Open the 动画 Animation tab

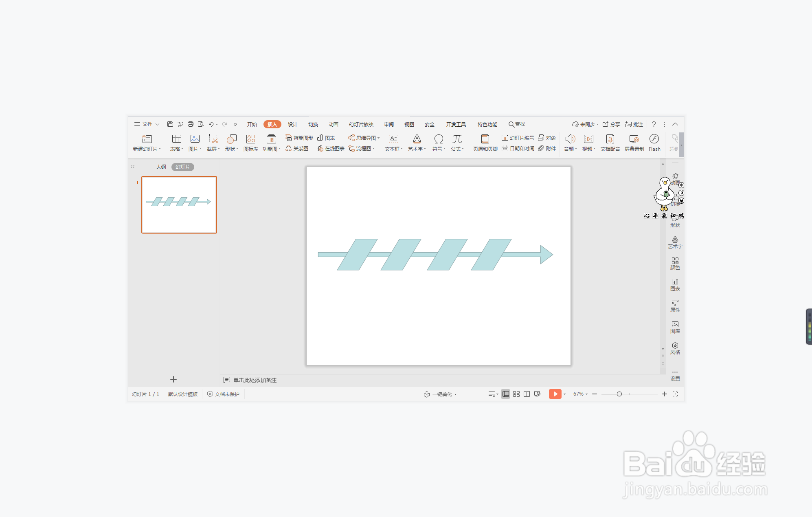point(333,124)
